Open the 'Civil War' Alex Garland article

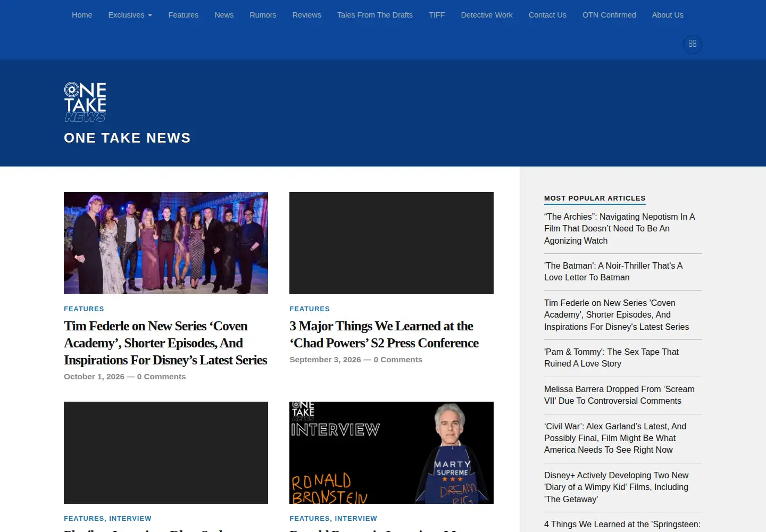tap(615, 438)
